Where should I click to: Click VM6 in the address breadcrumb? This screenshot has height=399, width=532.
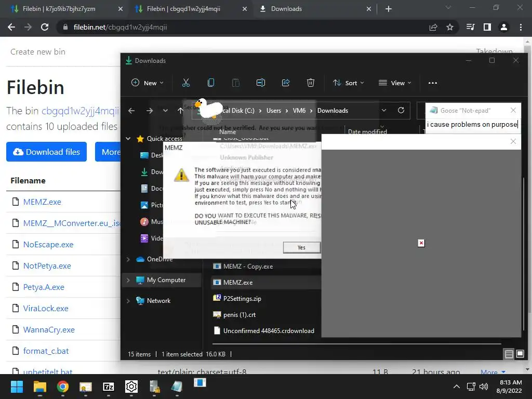click(x=299, y=111)
